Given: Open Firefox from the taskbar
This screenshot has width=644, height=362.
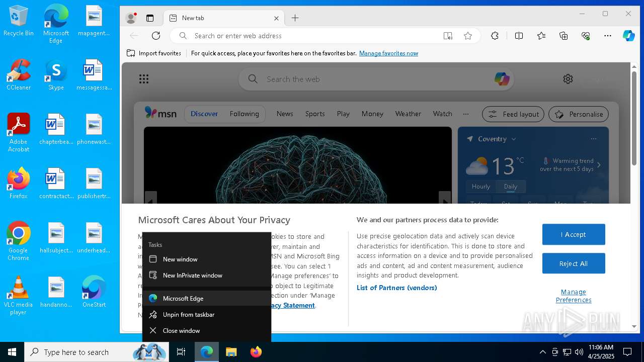Looking at the screenshot, I should point(256,352).
